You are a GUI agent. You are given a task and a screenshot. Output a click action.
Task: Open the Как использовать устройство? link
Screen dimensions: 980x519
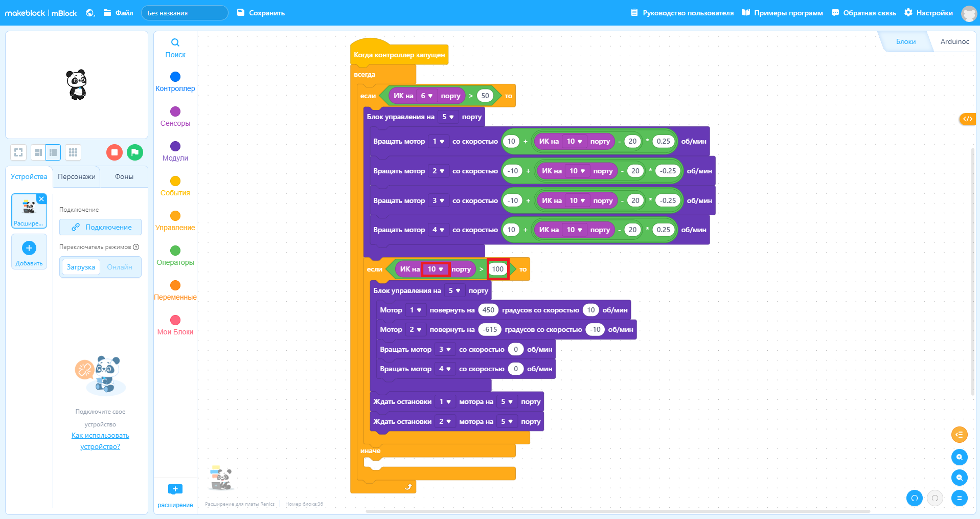coord(100,441)
